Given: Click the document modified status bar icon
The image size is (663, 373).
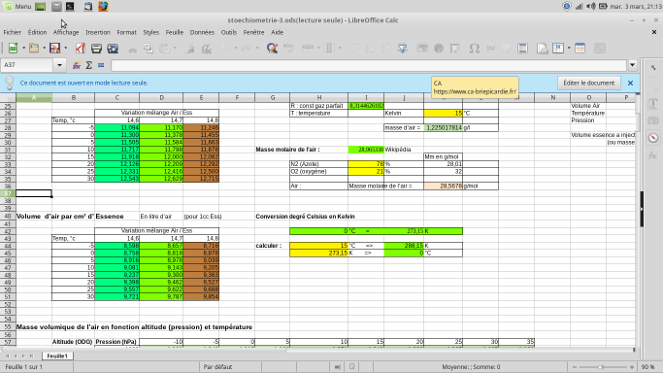Looking at the screenshot, I should click(352, 367).
